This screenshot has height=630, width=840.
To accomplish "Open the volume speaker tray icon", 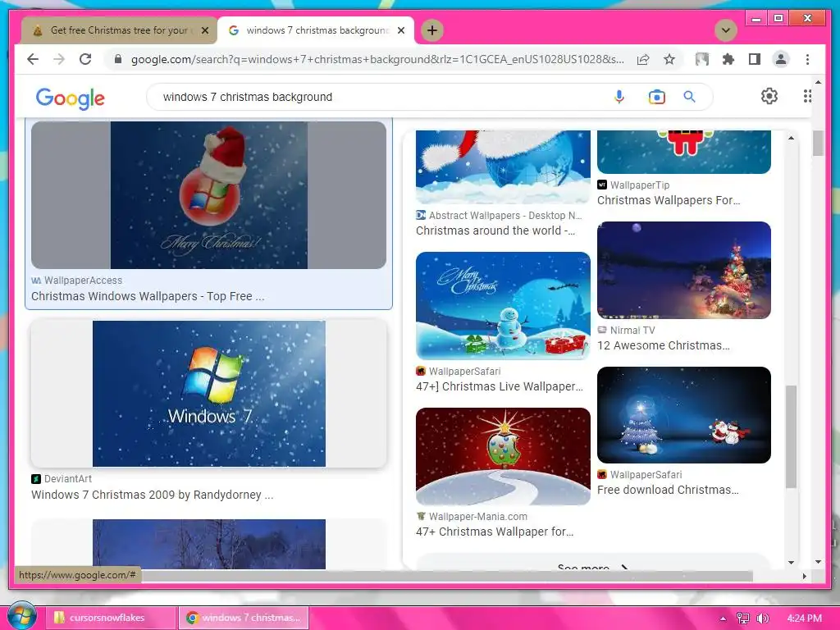I will [x=763, y=619].
